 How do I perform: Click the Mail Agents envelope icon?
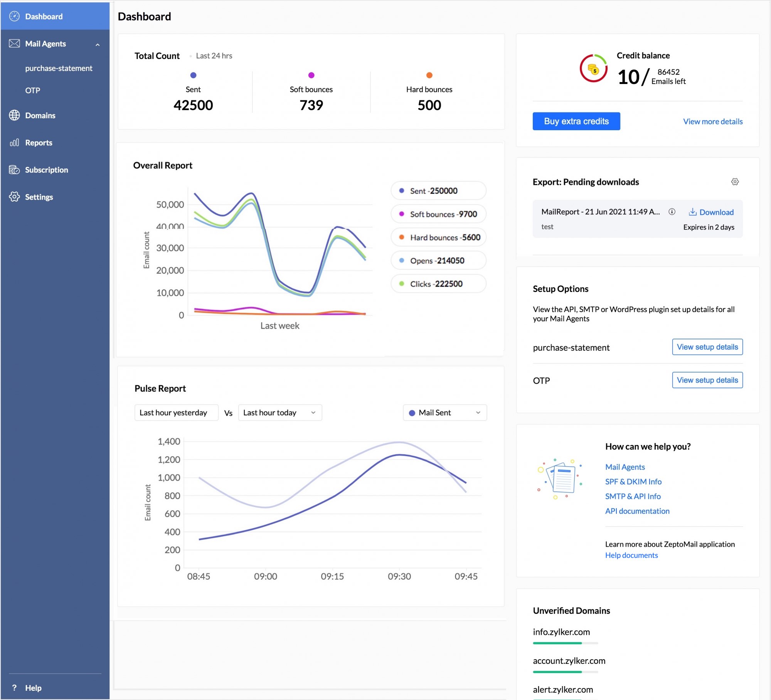pyautogui.click(x=14, y=44)
